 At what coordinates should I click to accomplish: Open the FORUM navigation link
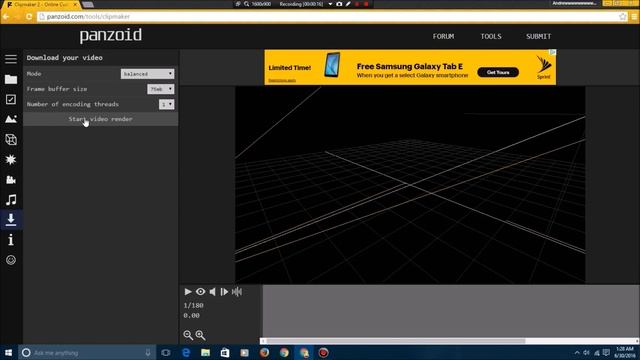click(443, 36)
